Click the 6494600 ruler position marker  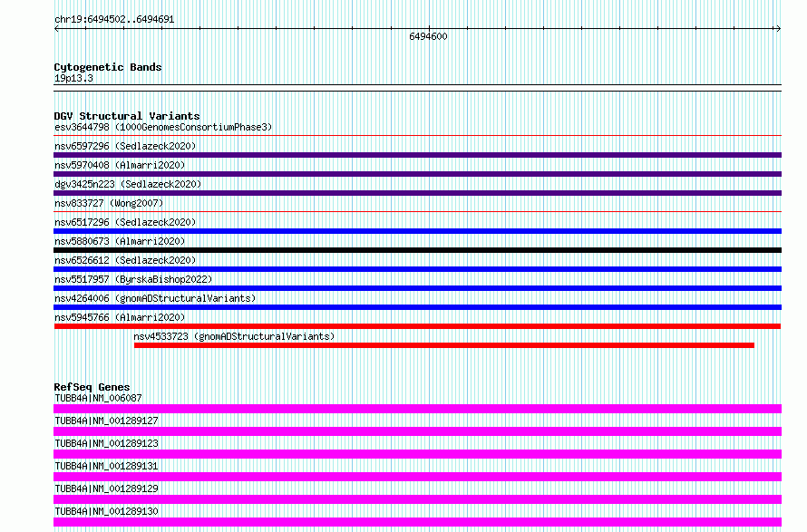coord(428,36)
